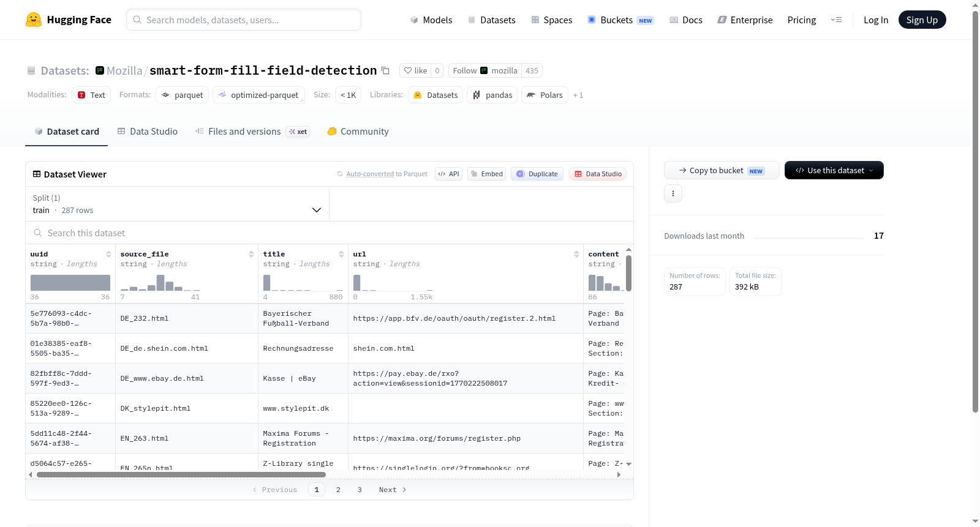Focus the Search this dataset field
This screenshot has height=527, width=980.
pos(330,233)
